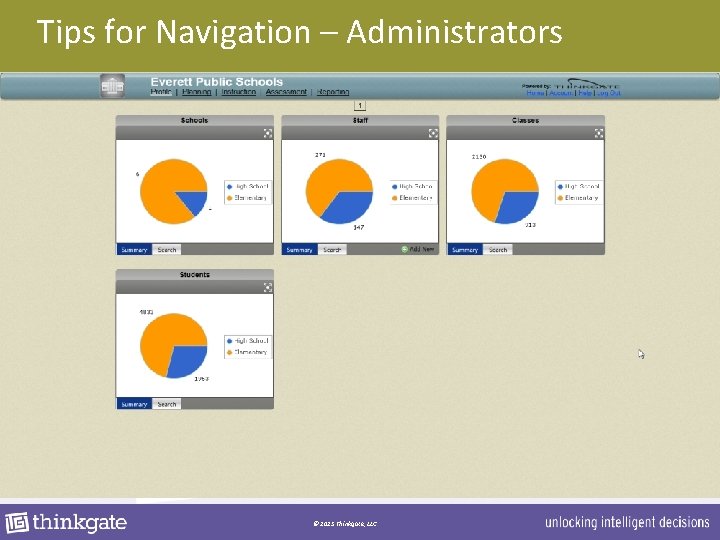Switch to Search tab in Students panel
Viewport: 720px width, 540px height.
(167, 404)
